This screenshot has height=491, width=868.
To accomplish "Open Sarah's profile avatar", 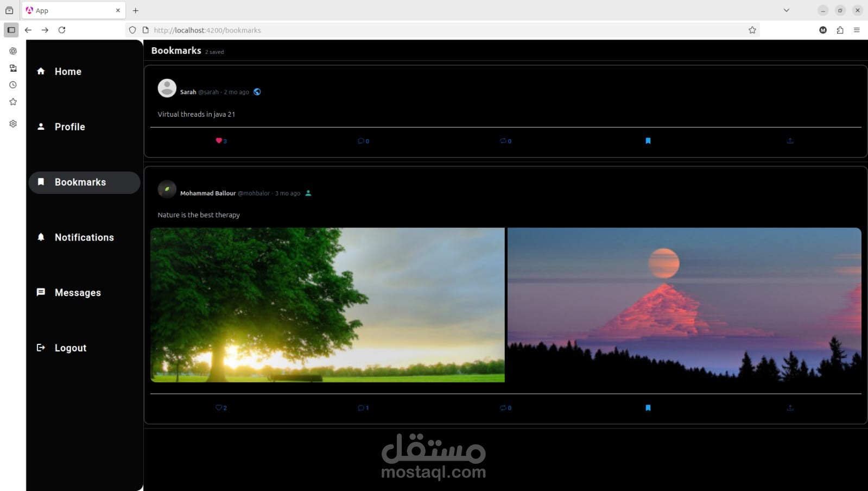I will [167, 88].
